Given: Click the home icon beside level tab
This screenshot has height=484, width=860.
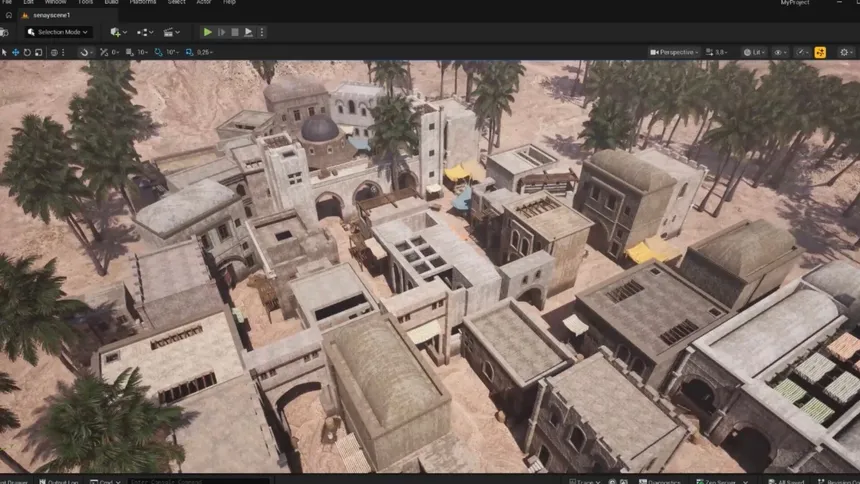Looking at the screenshot, I should (x=8, y=15).
